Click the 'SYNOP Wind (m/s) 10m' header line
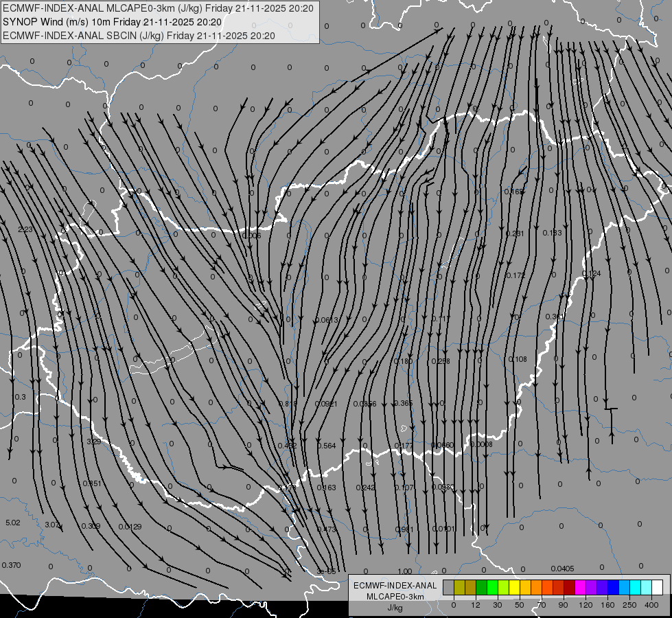672x618 pixels. pyautogui.click(x=62, y=22)
